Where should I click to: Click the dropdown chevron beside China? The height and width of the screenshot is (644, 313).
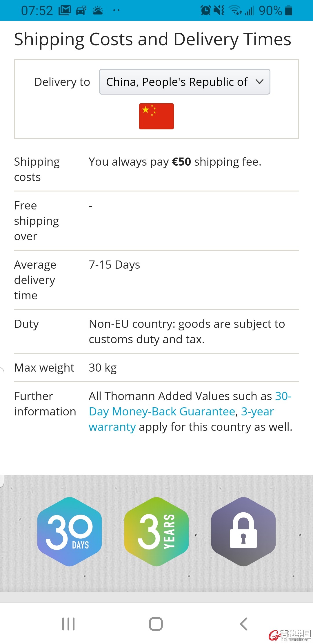click(260, 82)
